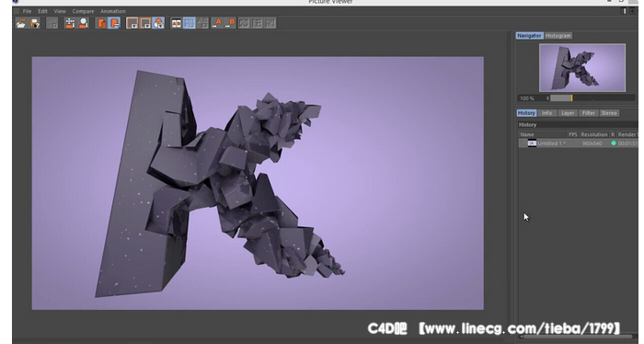Click the 00:01:51 render time value

tap(627, 143)
